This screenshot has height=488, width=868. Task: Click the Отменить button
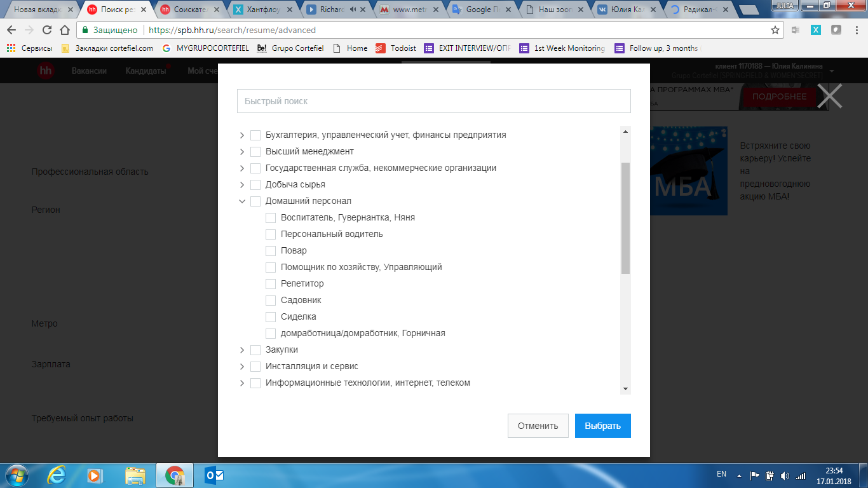tap(538, 426)
